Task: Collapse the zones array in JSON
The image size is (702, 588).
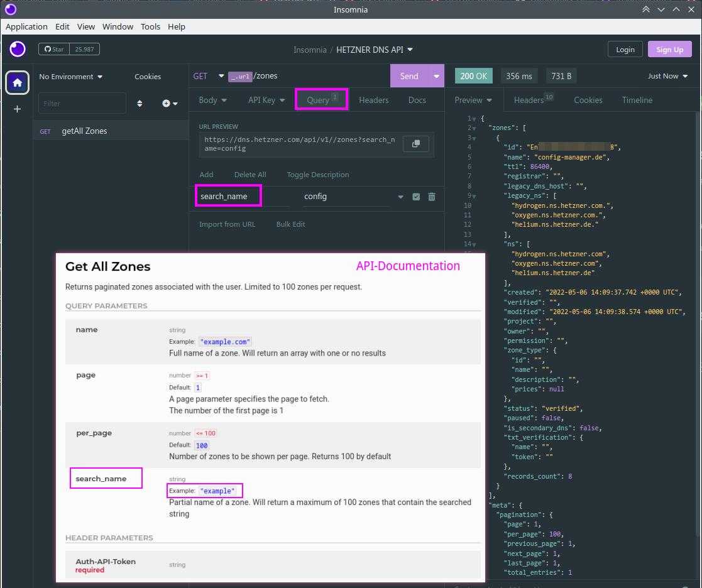Action: [474, 128]
